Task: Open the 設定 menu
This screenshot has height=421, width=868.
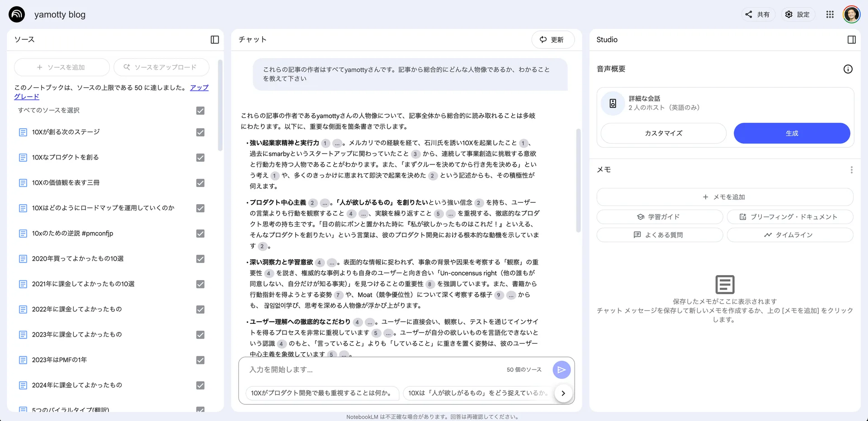Action: [x=797, y=14]
